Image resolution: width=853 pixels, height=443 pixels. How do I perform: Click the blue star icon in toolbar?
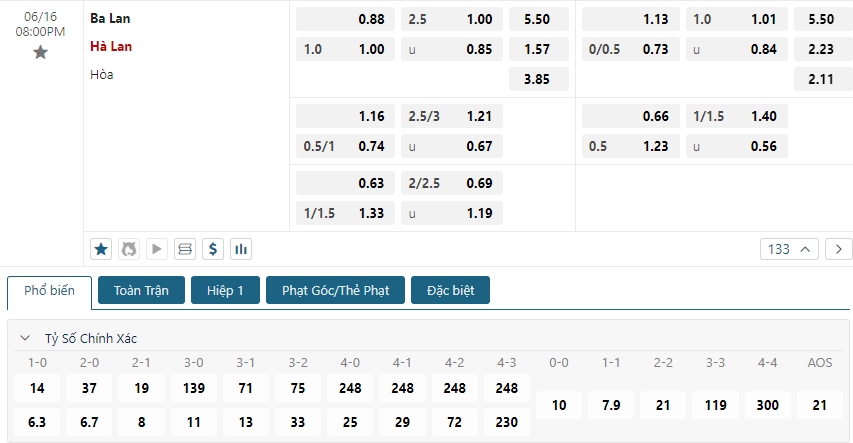[x=101, y=248]
